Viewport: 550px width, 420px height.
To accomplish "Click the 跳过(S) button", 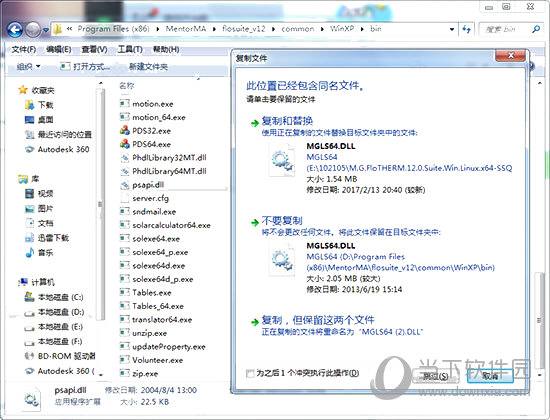I will pos(436,376).
